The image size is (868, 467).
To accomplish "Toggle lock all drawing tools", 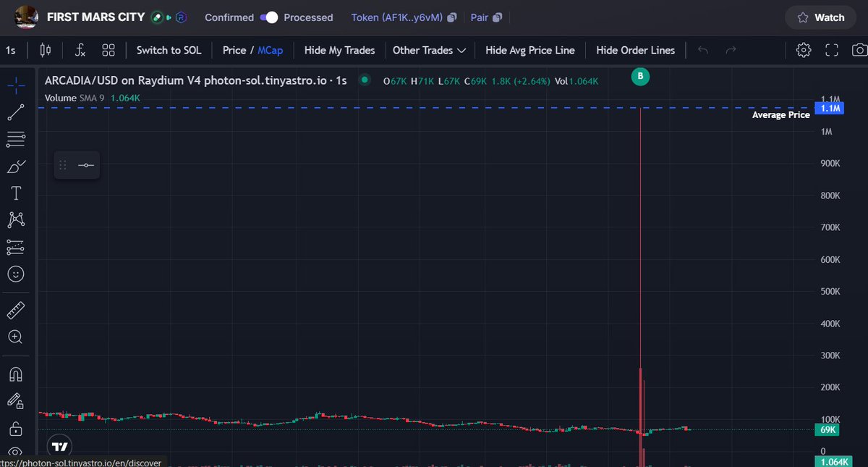I will tap(16, 427).
